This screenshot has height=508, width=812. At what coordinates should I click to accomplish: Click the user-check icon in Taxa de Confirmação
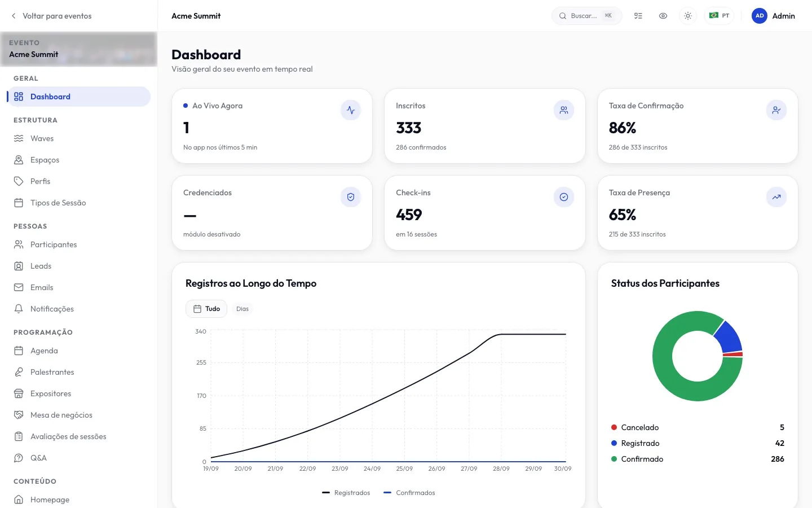(x=776, y=110)
